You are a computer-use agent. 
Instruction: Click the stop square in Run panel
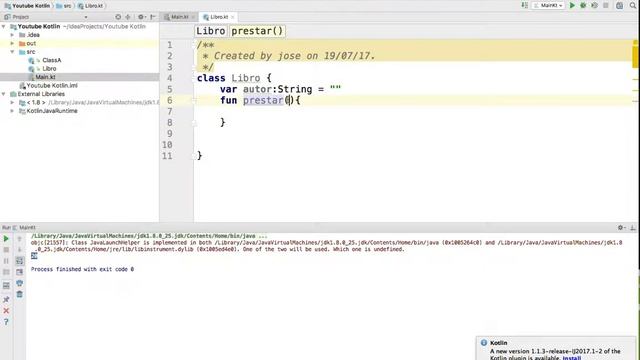point(6,250)
